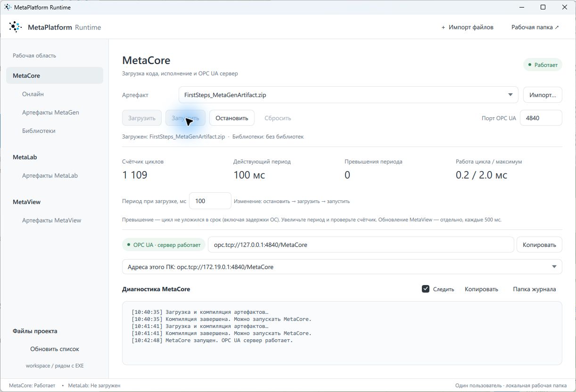This screenshot has width=576, height=392.
Task: Click the Загрузить button
Action: coord(141,118)
